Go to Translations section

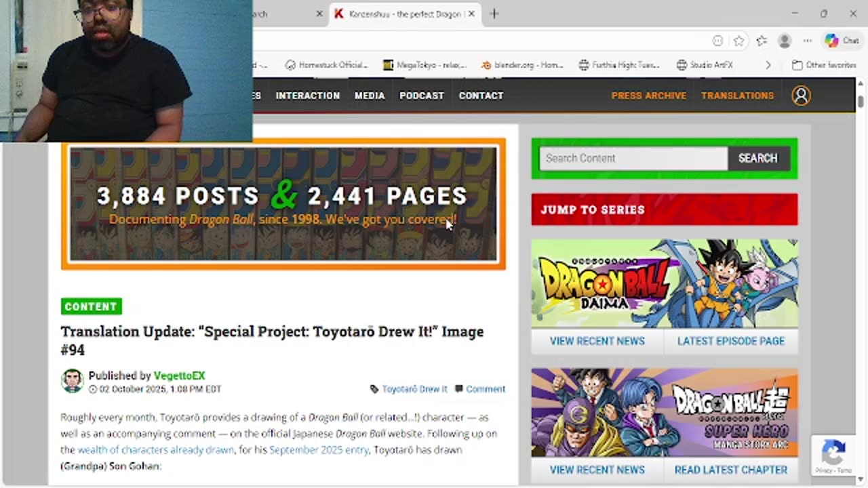click(x=737, y=96)
